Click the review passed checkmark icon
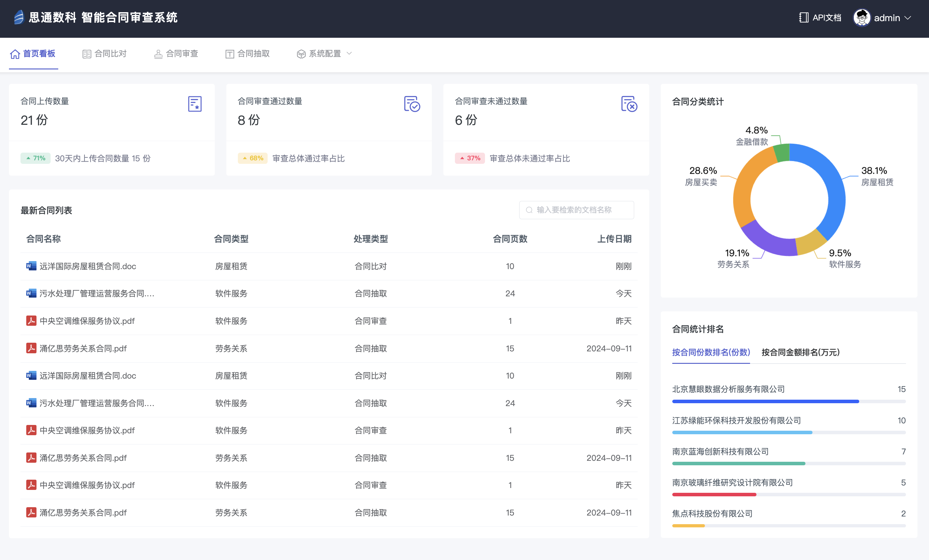 [x=412, y=104]
